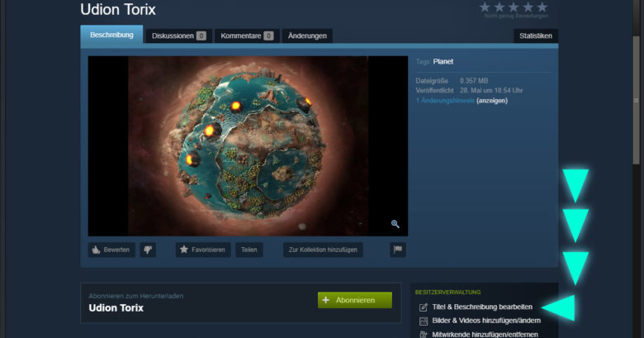This screenshot has height=338, width=644.
Task: Open the Statistiken tab
Action: [536, 36]
